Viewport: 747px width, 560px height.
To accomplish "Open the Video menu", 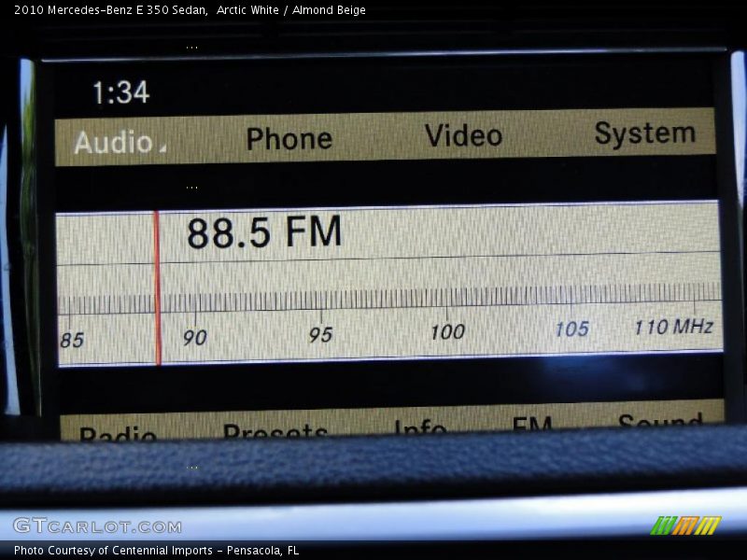I will pos(463,135).
